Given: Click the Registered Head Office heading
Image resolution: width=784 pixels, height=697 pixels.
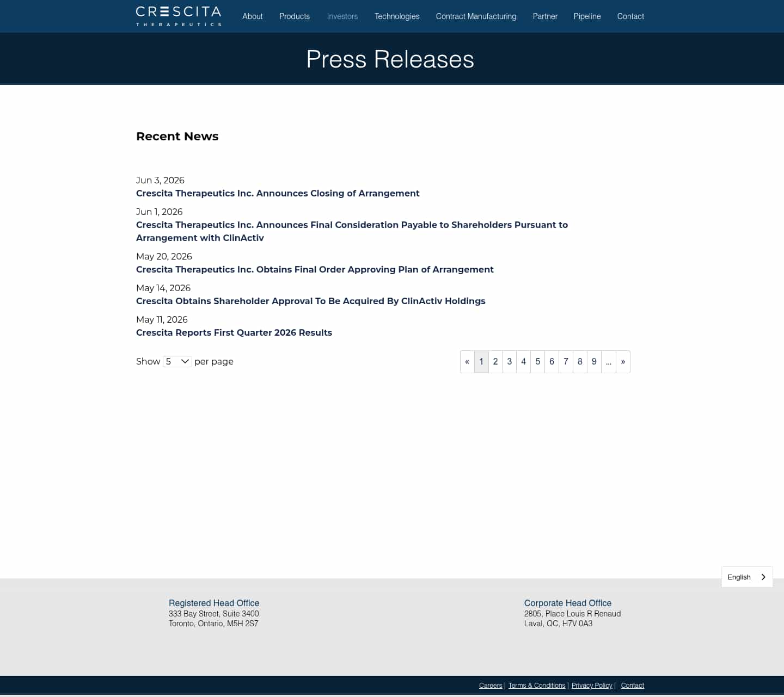Looking at the screenshot, I should (214, 603).
